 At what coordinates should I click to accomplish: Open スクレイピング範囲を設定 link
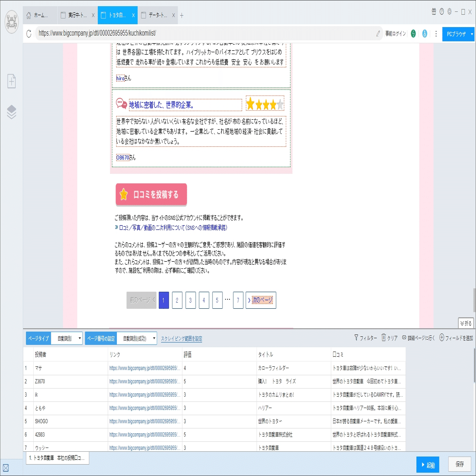click(x=181, y=339)
